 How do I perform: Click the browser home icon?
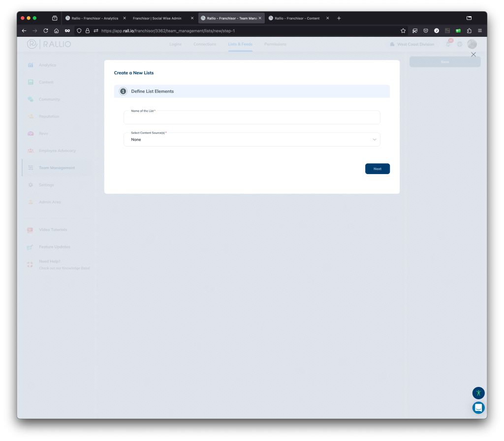pos(57,30)
